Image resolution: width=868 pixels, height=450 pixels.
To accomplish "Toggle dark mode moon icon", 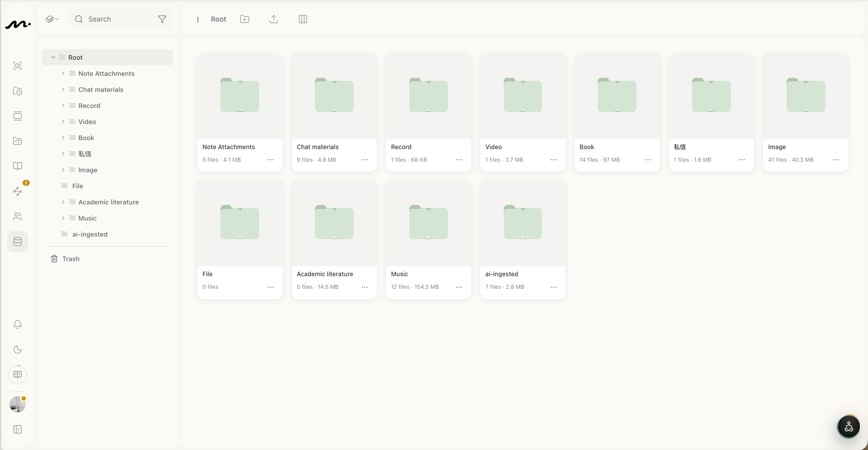I will click(18, 350).
